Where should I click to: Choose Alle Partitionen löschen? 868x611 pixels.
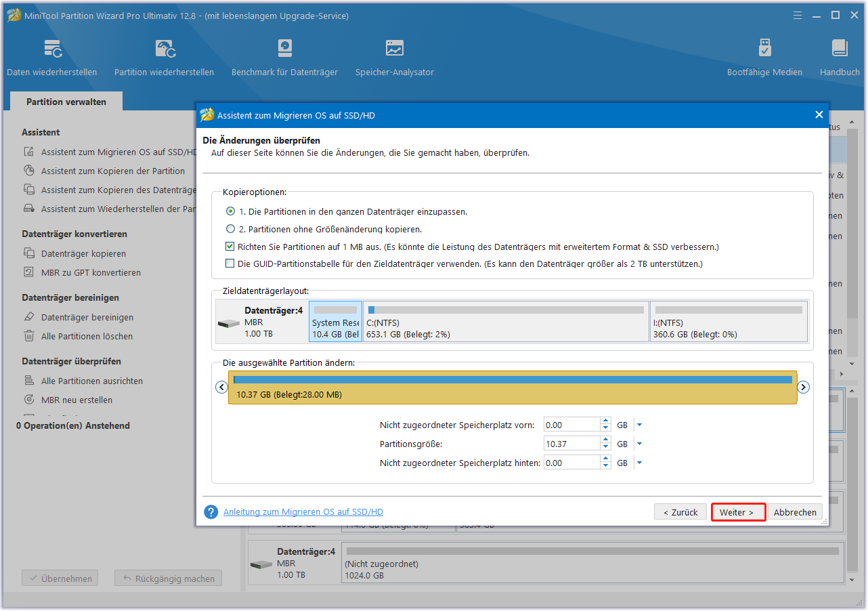pyautogui.click(x=87, y=336)
